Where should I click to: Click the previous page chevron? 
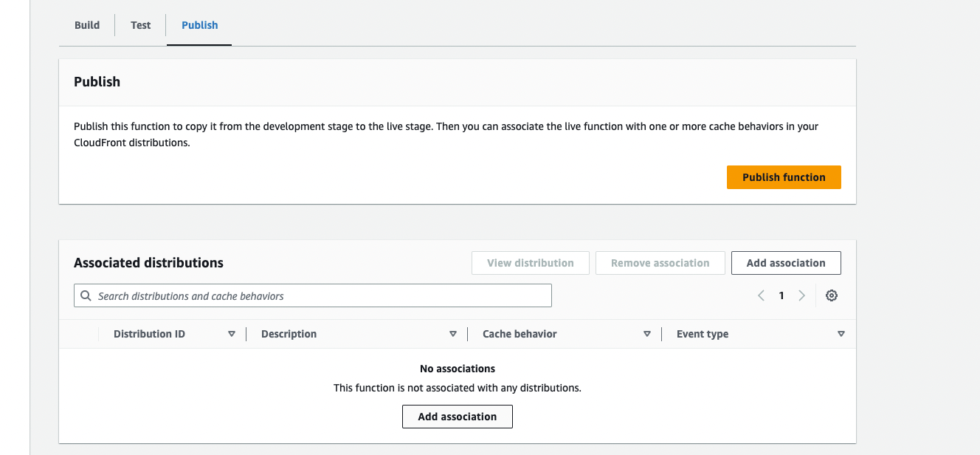tap(761, 295)
